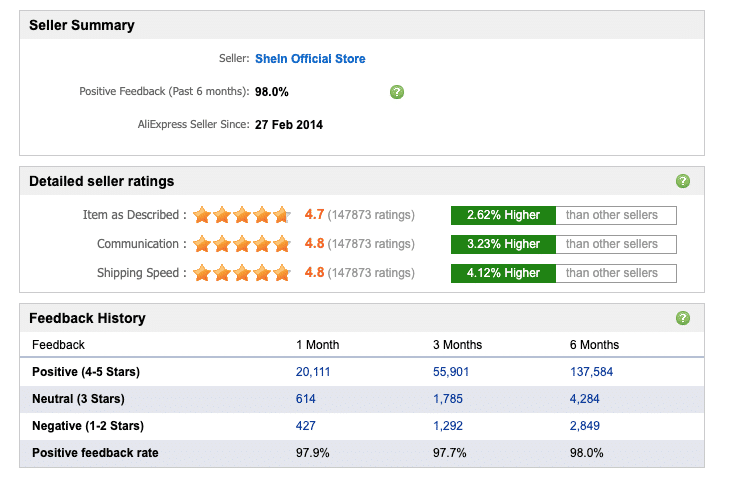Open the SheIn Official Store link
This screenshot has height=477, width=748.
[x=310, y=59]
